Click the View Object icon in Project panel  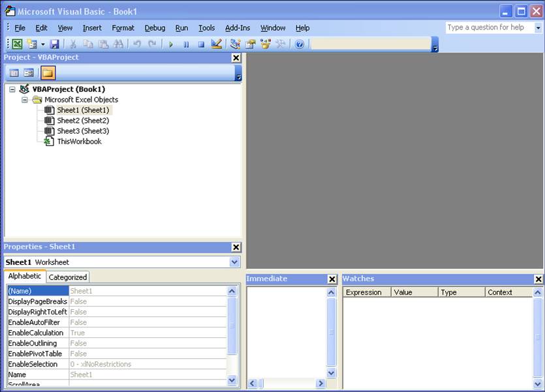29,73
